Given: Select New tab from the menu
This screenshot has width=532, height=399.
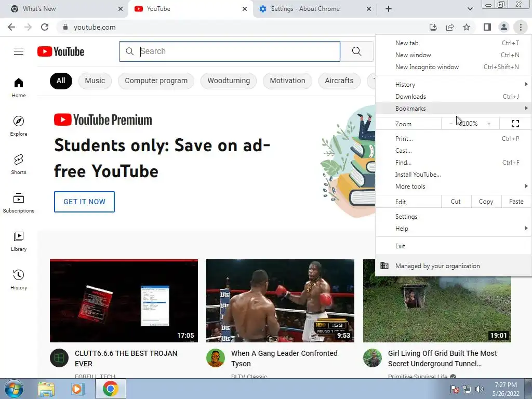Looking at the screenshot, I should pyautogui.click(x=454, y=43).
